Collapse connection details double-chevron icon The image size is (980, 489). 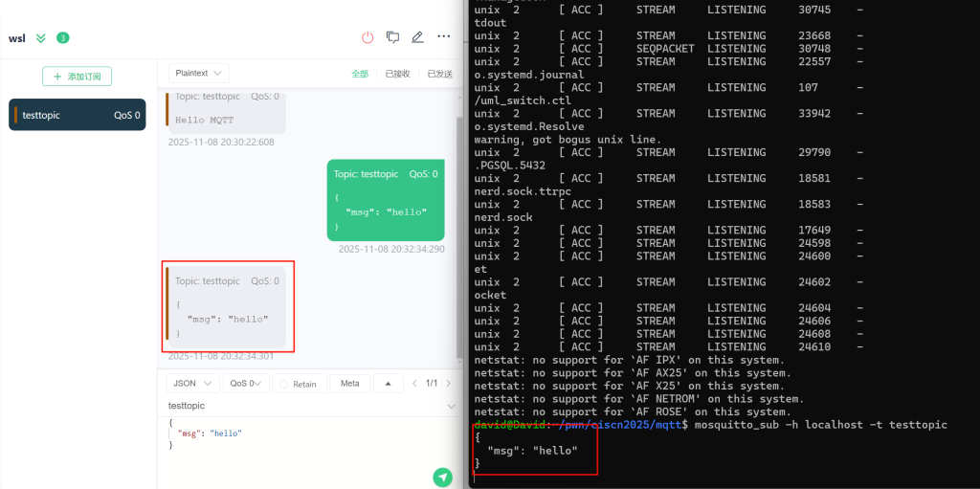coord(40,38)
